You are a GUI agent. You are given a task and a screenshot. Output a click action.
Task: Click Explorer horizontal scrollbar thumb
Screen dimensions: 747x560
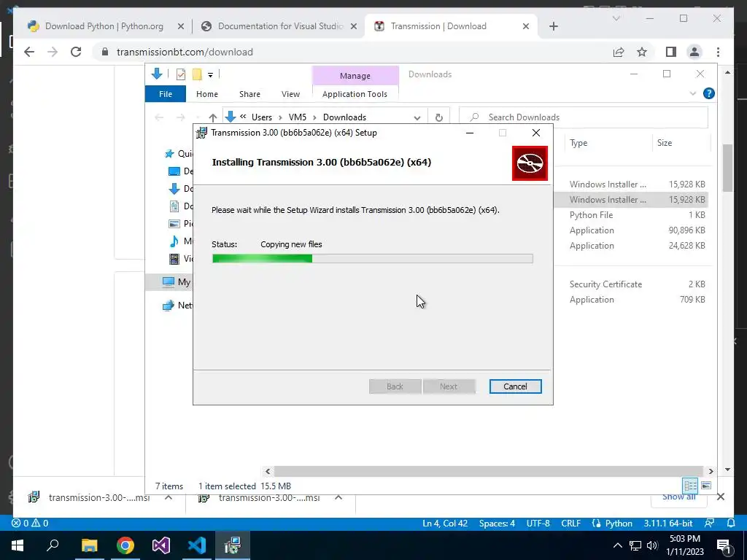[x=488, y=472]
